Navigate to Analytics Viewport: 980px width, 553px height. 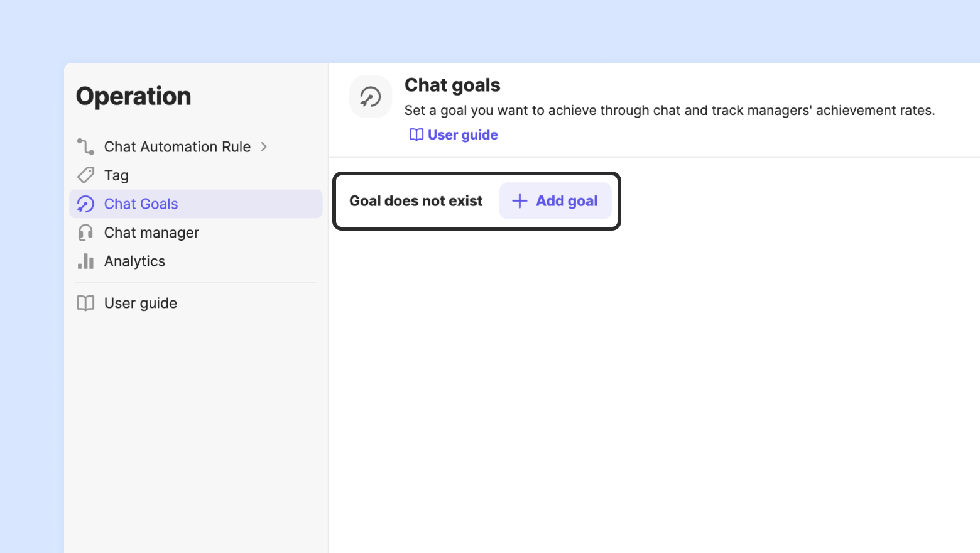tap(134, 261)
